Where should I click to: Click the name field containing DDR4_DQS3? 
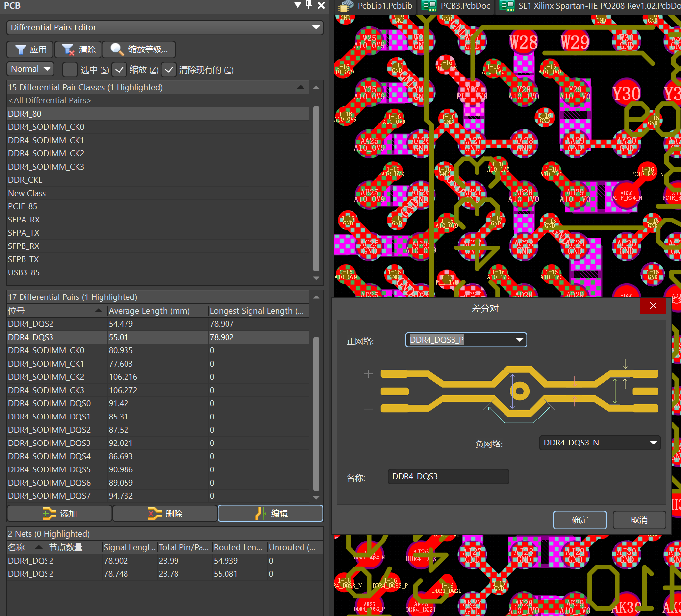(x=448, y=476)
